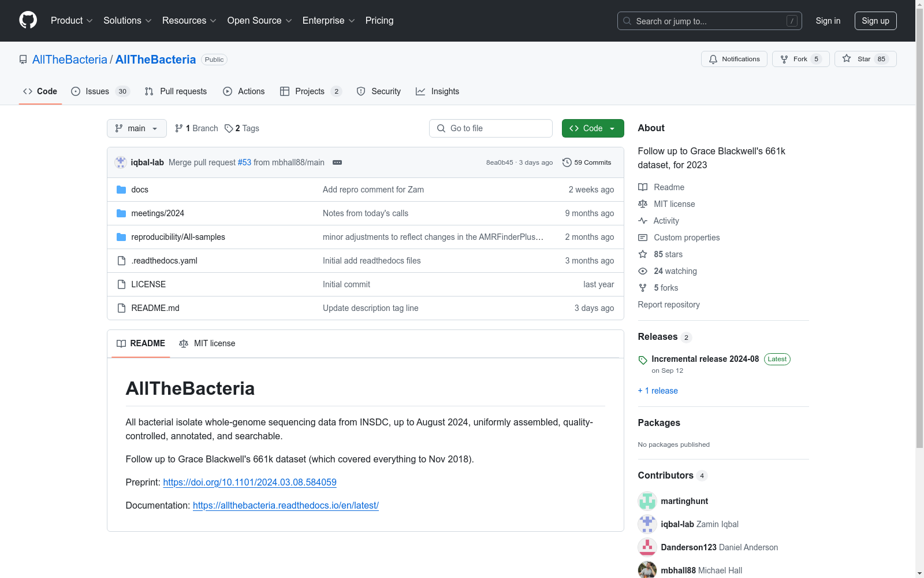
Task: Click the .readthedocs.yaml file icon
Action: pyautogui.click(x=121, y=261)
